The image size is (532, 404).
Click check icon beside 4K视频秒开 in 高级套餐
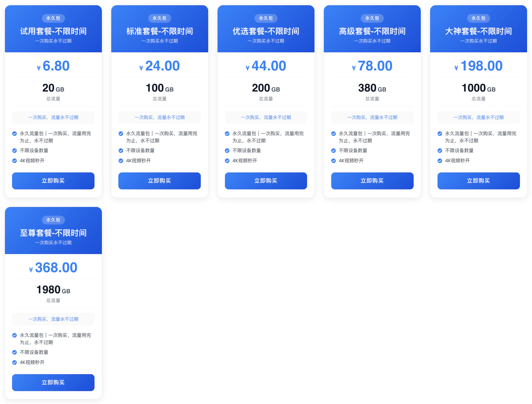coord(333,161)
